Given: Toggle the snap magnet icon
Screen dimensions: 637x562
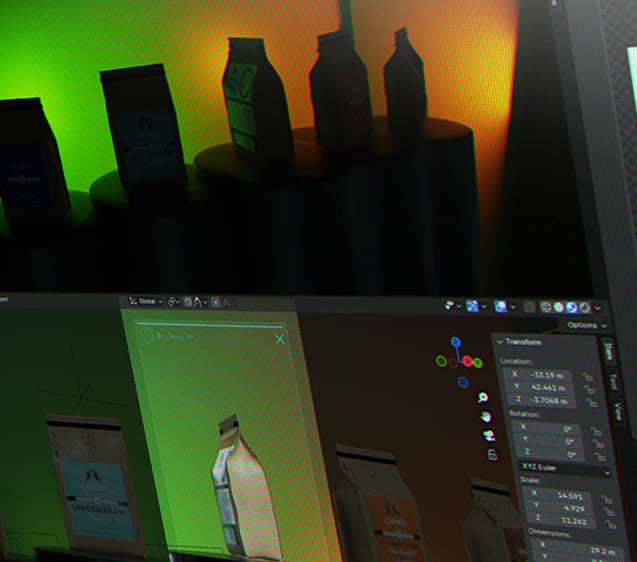Looking at the screenshot, I should click(x=188, y=302).
